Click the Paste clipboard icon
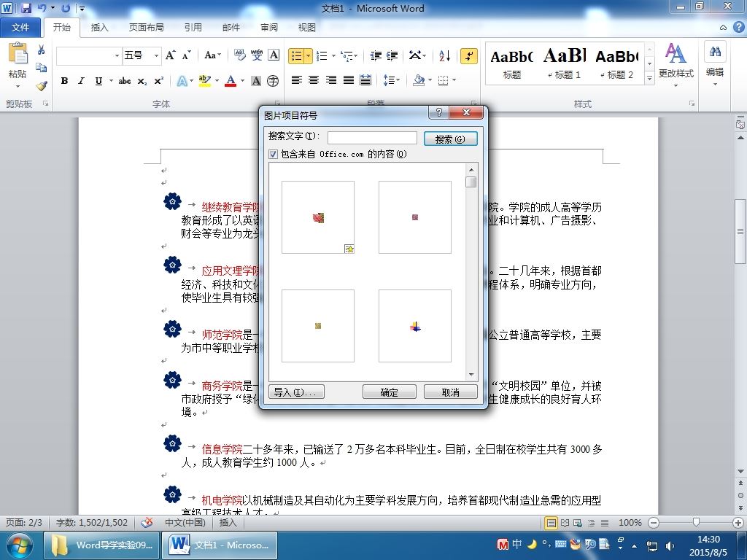Viewport: 747px width, 560px height. tap(18, 53)
